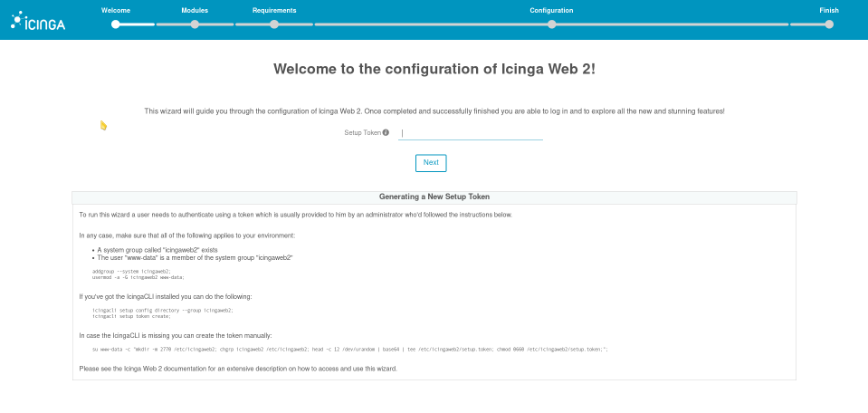The image size is (868, 413).
Task: Click the Modules step label
Action: [x=195, y=11]
